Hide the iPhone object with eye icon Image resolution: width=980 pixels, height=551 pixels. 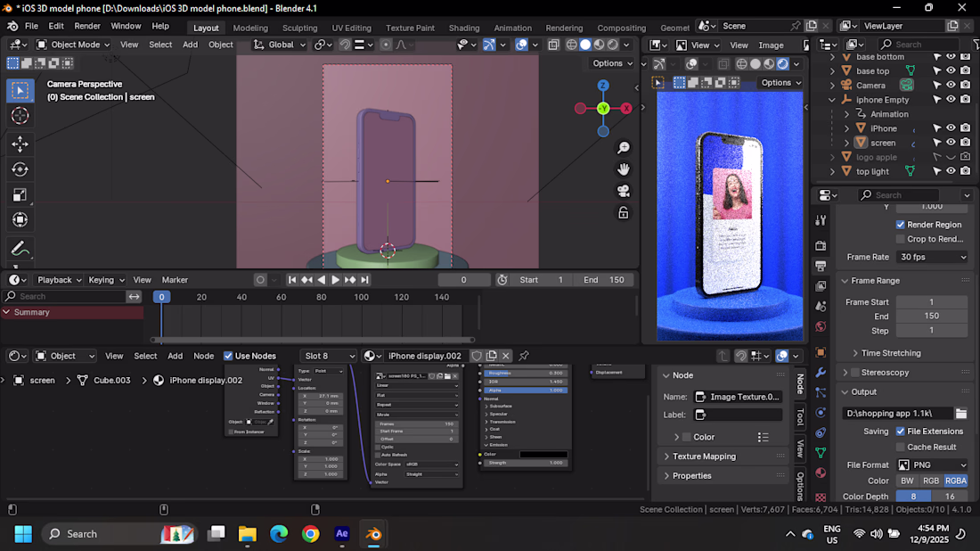[x=951, y=128]
